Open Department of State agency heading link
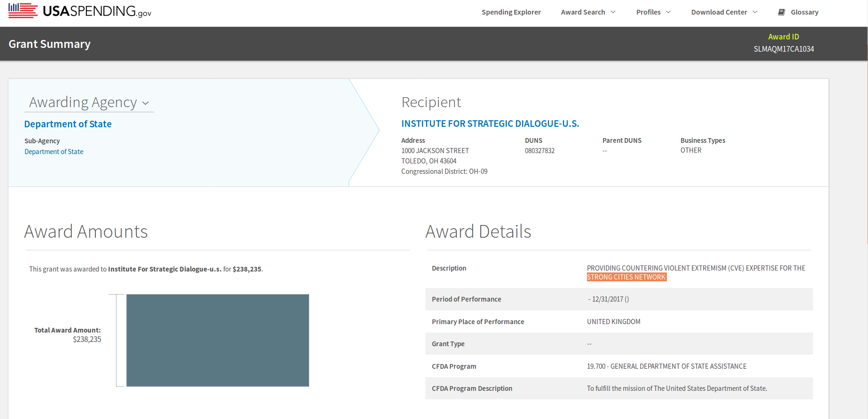 click(x=68, y=124)
